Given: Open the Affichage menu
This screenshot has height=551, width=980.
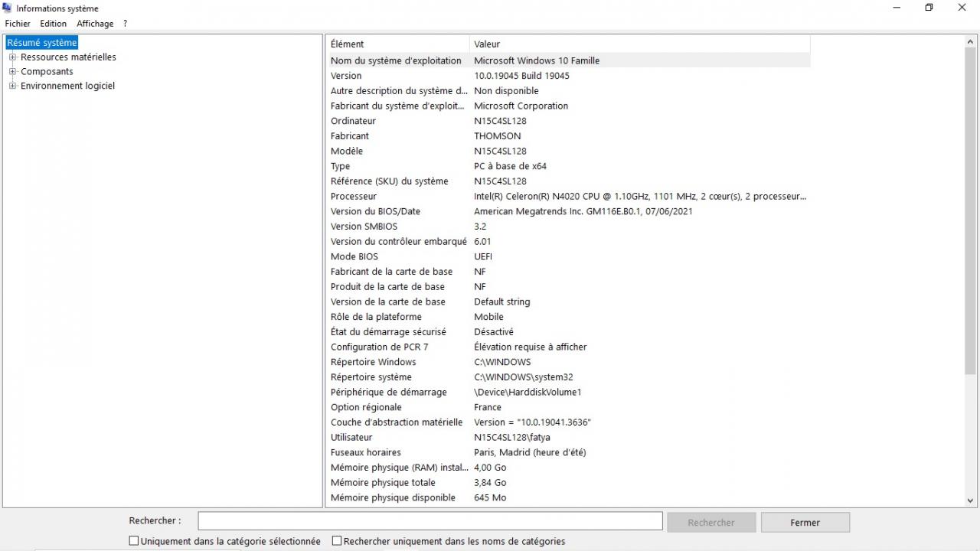Looking at the screenshot, I should [x=95, y=24].
